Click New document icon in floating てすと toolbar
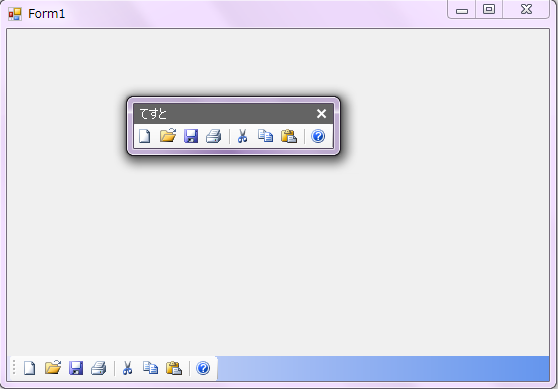This screenshot has height=389, width=558. point(144,136)
